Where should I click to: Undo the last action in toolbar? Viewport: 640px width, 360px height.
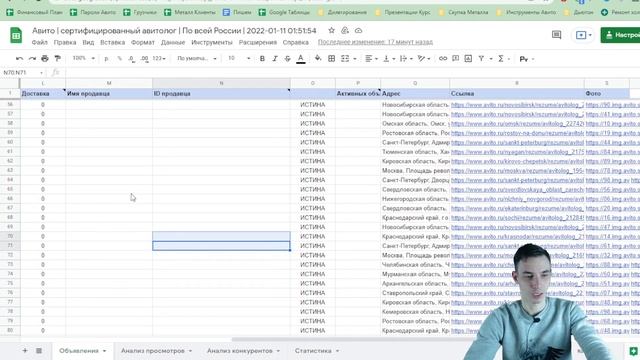click(x=19, y=59)
